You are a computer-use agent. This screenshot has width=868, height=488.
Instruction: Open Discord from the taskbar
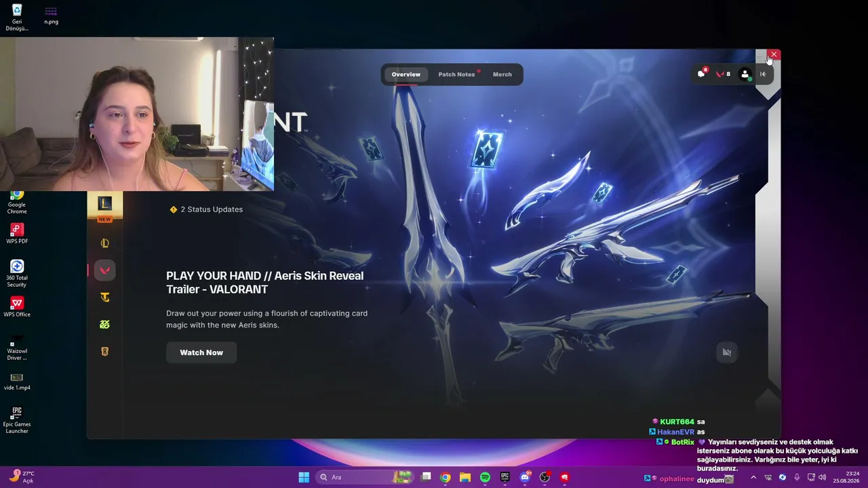[x=525, y=477]
